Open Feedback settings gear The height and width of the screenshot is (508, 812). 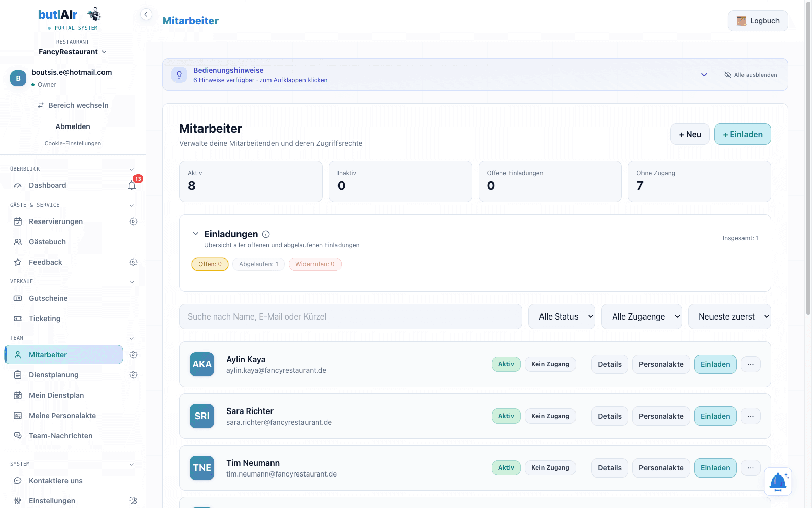[x=133, y=262]
